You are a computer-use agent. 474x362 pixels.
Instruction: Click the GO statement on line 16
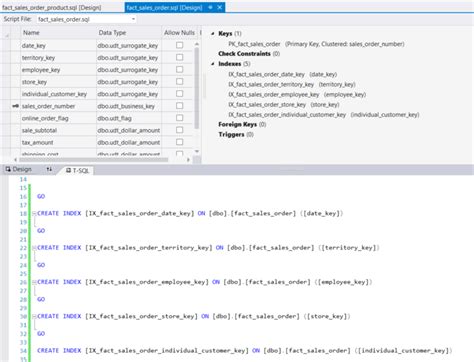point(41,196)
